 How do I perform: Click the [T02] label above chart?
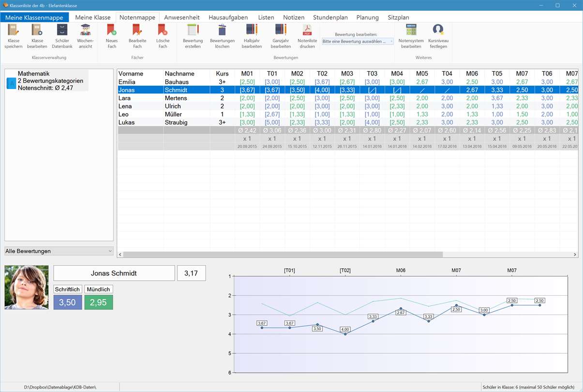(x=345, y=271)
